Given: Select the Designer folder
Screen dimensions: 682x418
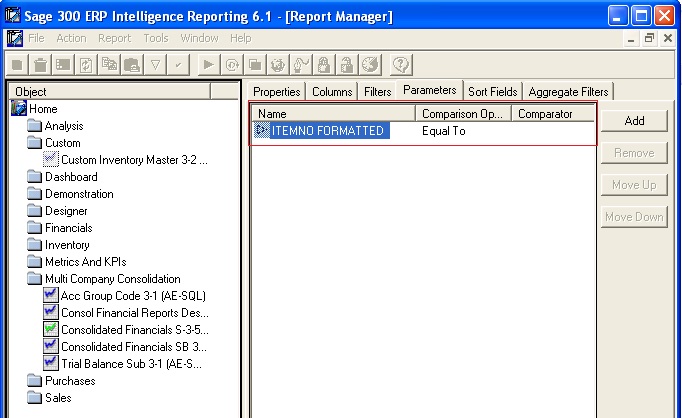Looking at the screenshot, I should pos(66,211).
